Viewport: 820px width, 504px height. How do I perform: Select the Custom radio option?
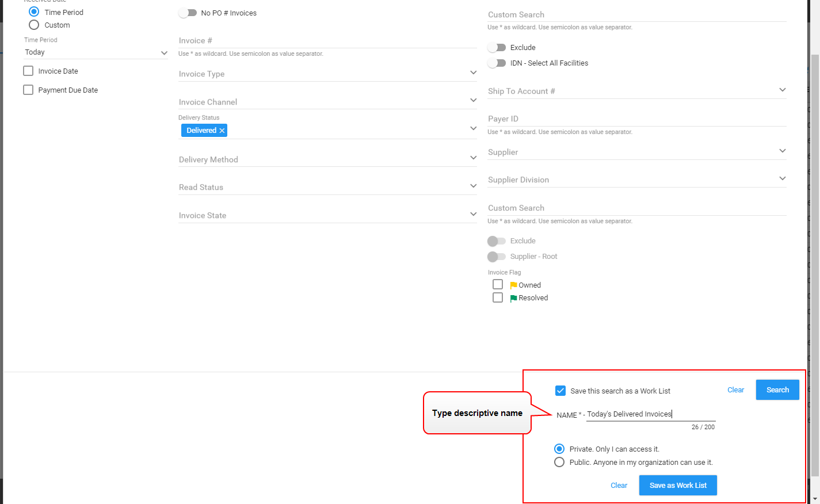click(34, 25)
